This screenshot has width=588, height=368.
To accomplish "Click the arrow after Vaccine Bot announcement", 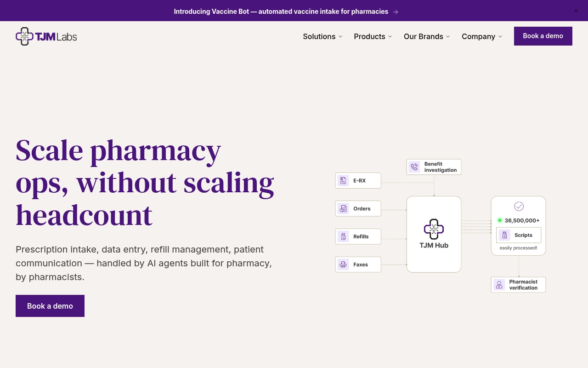I will coord(396,12).
